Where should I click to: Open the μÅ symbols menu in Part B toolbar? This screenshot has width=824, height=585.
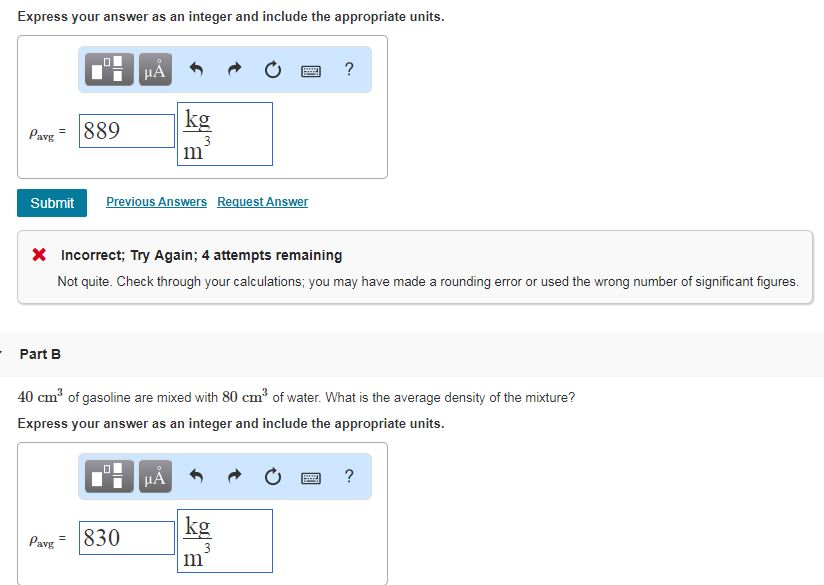click(155, 476)
